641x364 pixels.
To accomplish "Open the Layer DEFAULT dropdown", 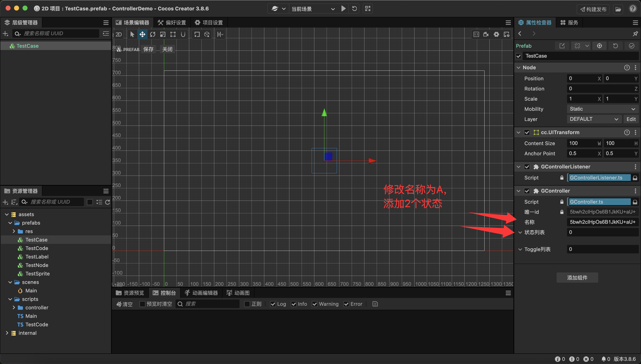I will 594,119.
